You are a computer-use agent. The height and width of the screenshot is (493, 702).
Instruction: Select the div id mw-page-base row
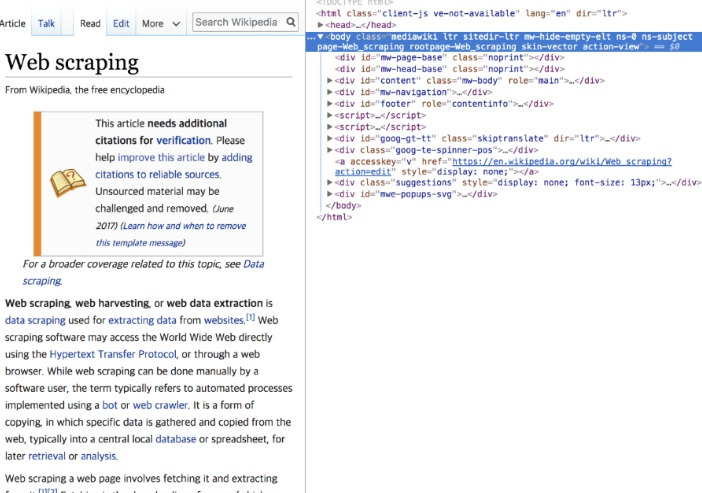[x=449, y=58]
